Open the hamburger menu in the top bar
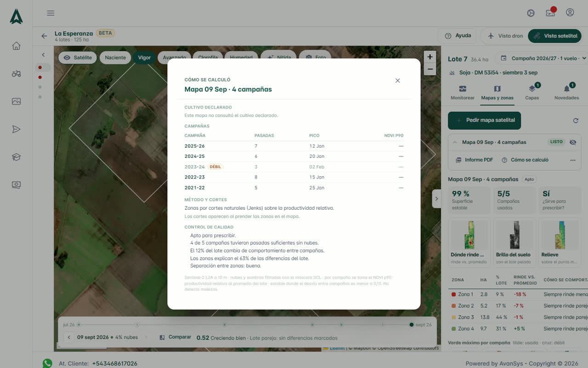 [x=51, y=13]
